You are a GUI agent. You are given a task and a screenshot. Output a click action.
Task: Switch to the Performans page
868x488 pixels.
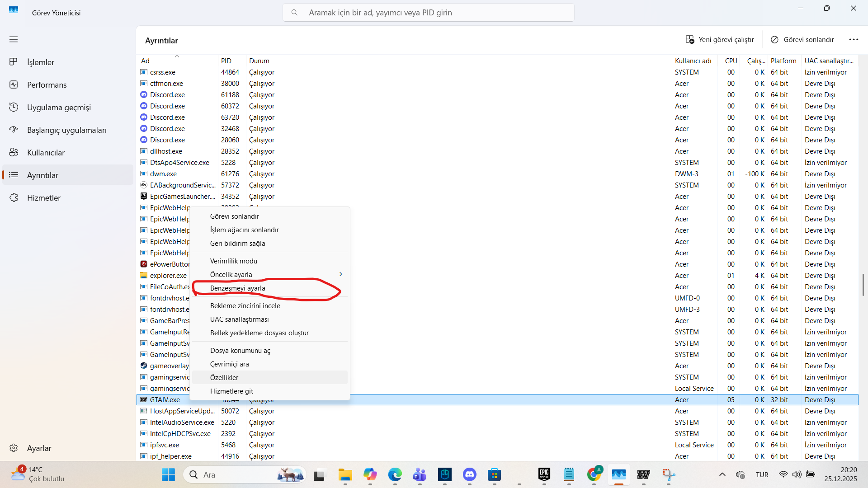click(x=68, y=85)
